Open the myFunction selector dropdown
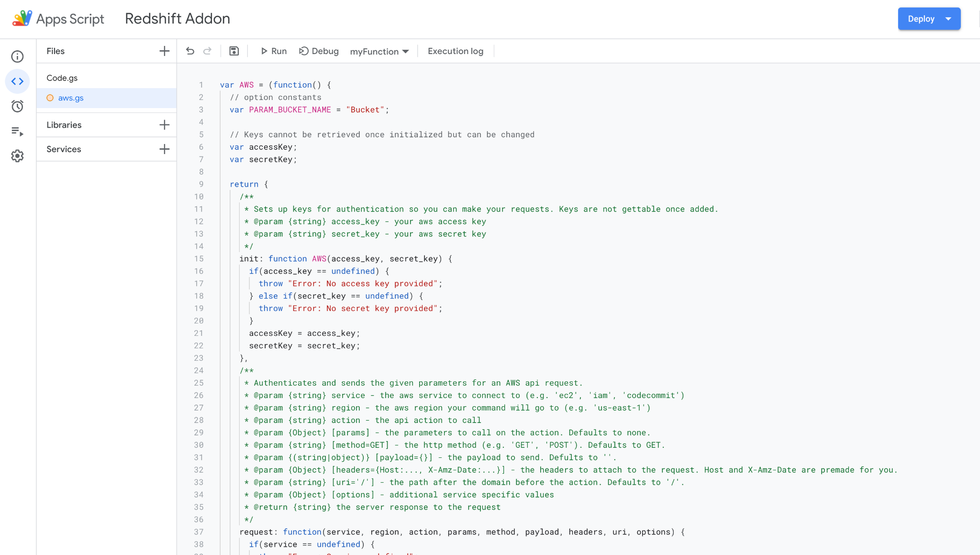Viewport: 980px width, 555px height. tap(379, 51)
